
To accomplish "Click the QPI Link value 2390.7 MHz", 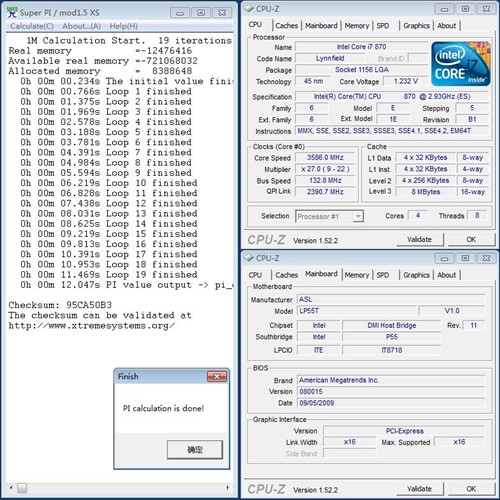I will (x=325, y=192).
